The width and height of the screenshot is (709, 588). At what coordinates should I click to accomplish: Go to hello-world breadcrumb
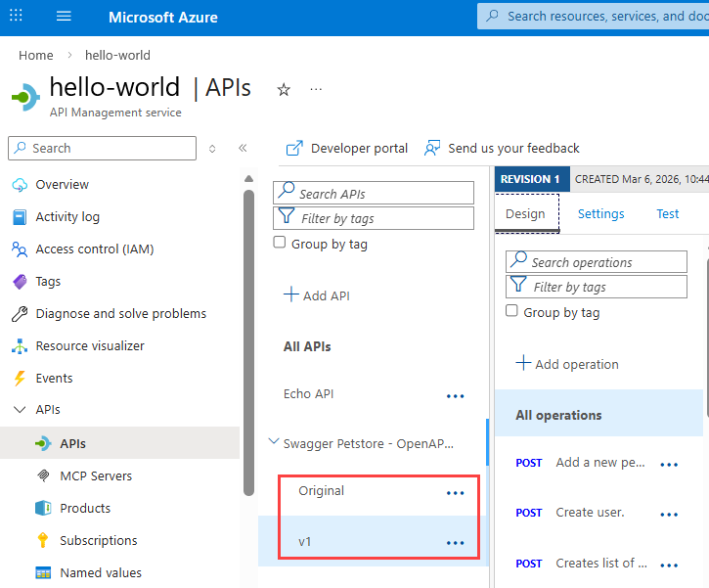pyautogui.click(x=117, y=55)
